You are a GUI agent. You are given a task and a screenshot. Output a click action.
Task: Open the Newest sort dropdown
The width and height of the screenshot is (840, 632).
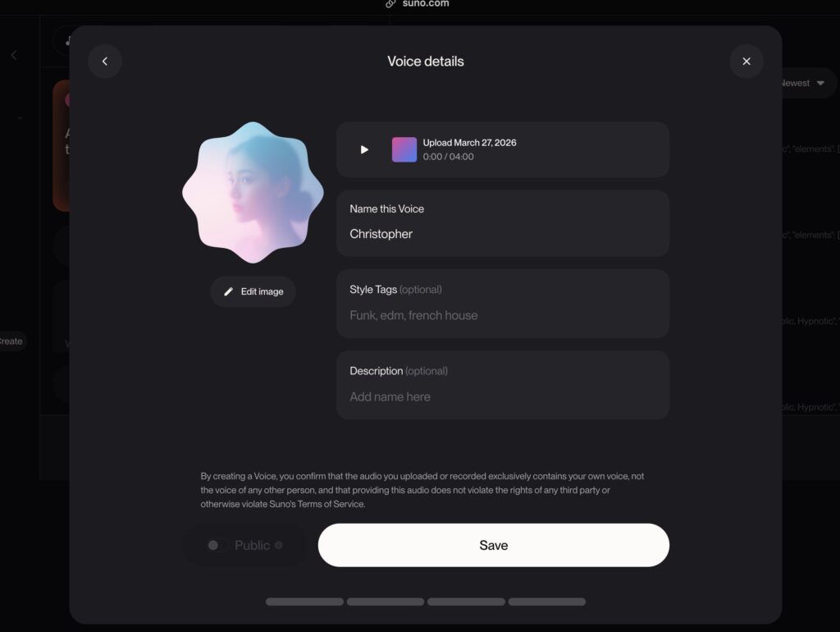pos(802,83)
